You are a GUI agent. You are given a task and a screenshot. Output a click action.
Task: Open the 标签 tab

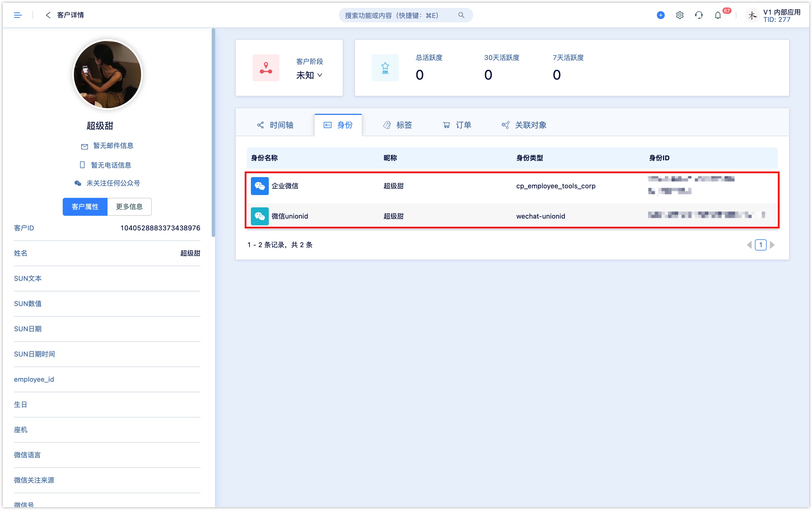click(397, 125)
